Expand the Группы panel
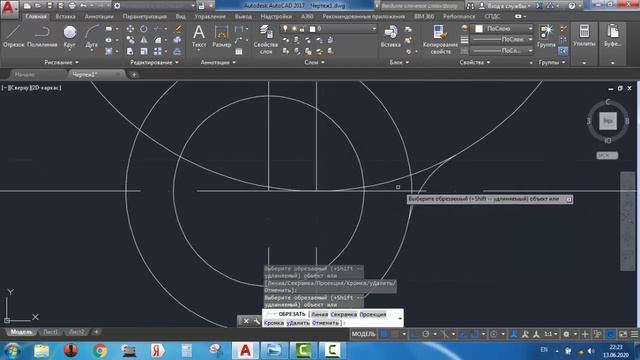This screenshot has width=640, height=360. tap(552, 62)
